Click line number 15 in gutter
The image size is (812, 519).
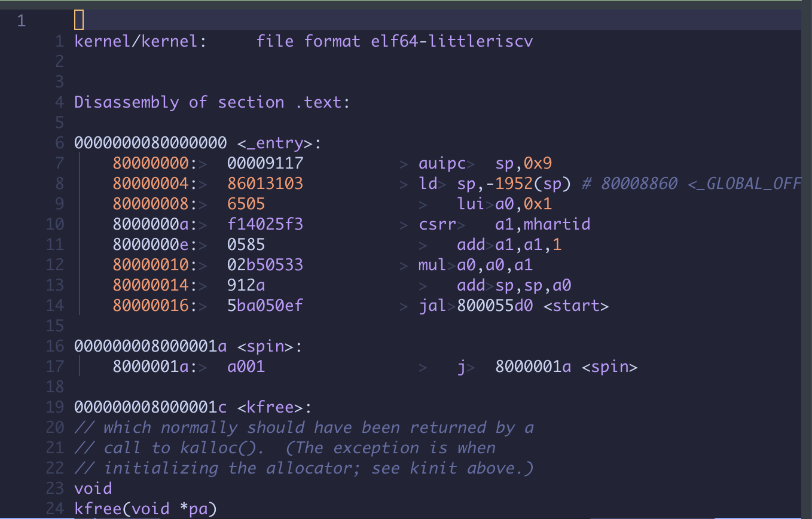pos(54,326)
